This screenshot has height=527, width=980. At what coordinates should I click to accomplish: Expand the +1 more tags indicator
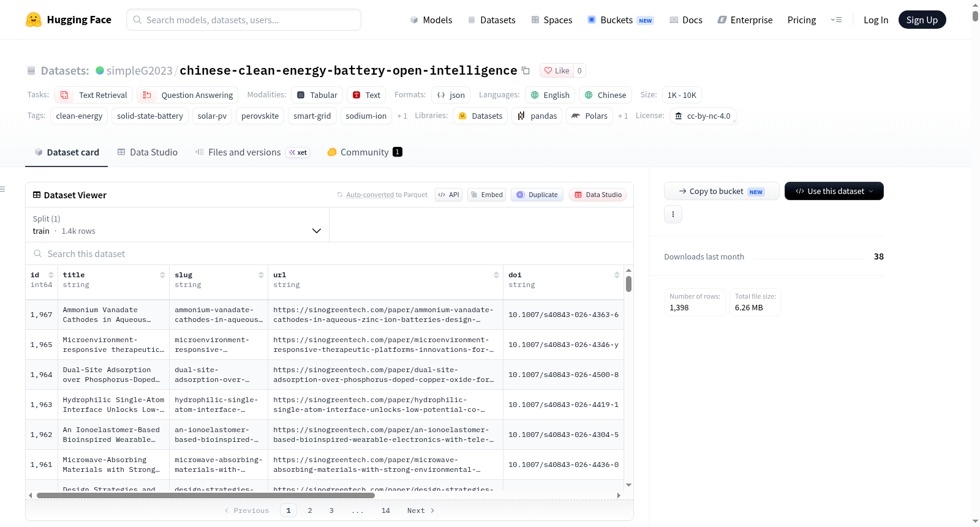click(x=402, y=116)
